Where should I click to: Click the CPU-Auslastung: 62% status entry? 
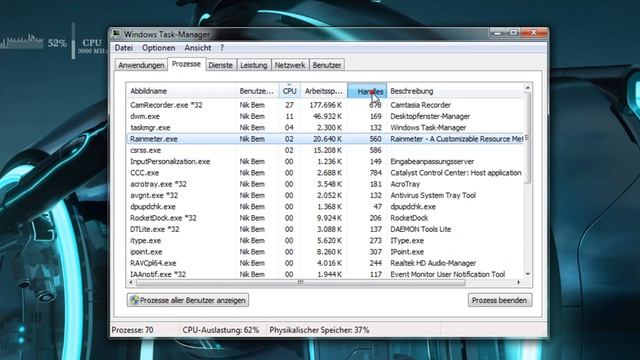point(221,330)
